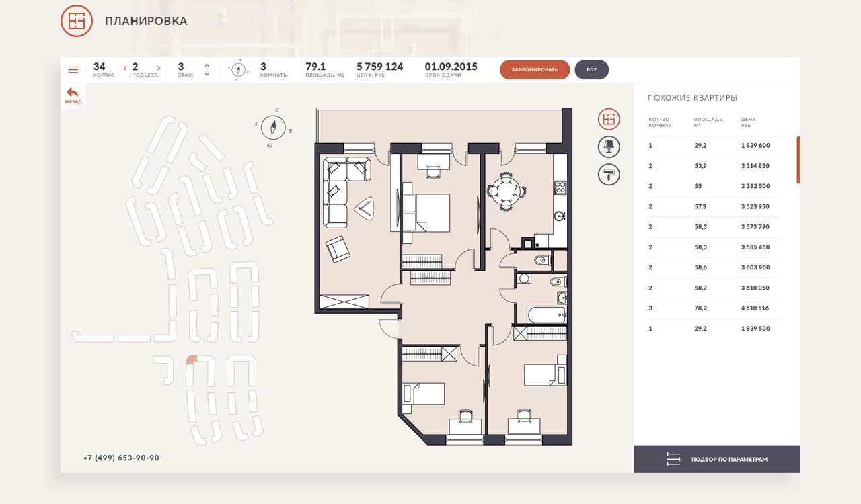Viewport: 861px width, 504px height.
Task: Click the Назад back arrow
Action: coord(73,95)
